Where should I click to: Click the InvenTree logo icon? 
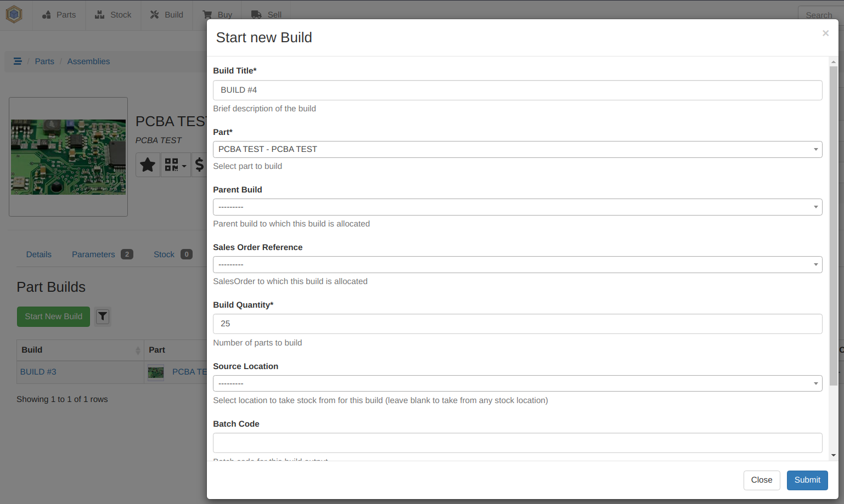(x=14, y=14)
